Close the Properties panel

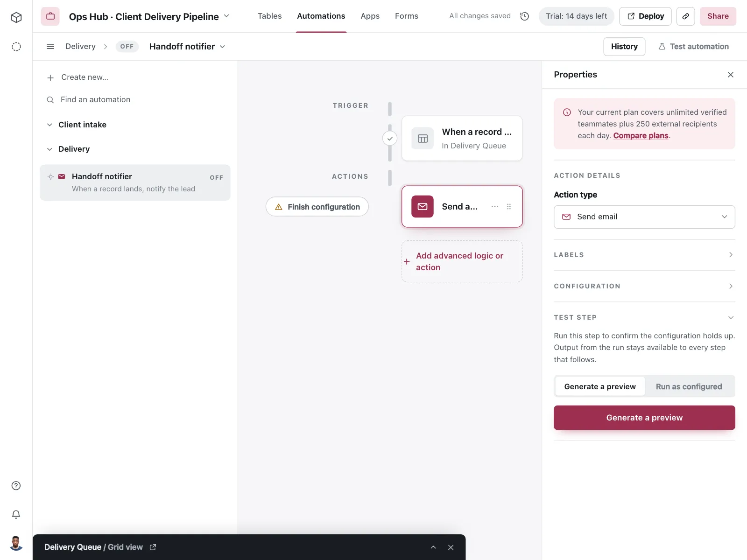(731, 75)
